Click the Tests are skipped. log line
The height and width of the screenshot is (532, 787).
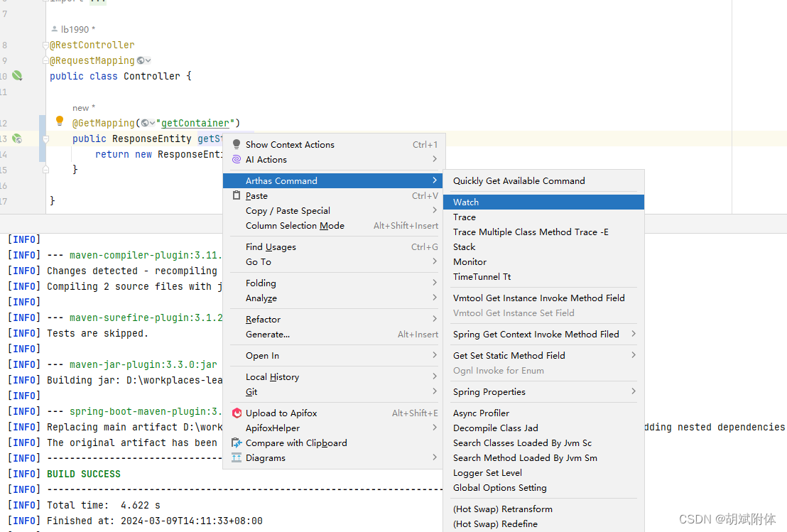tap(78, 333)
